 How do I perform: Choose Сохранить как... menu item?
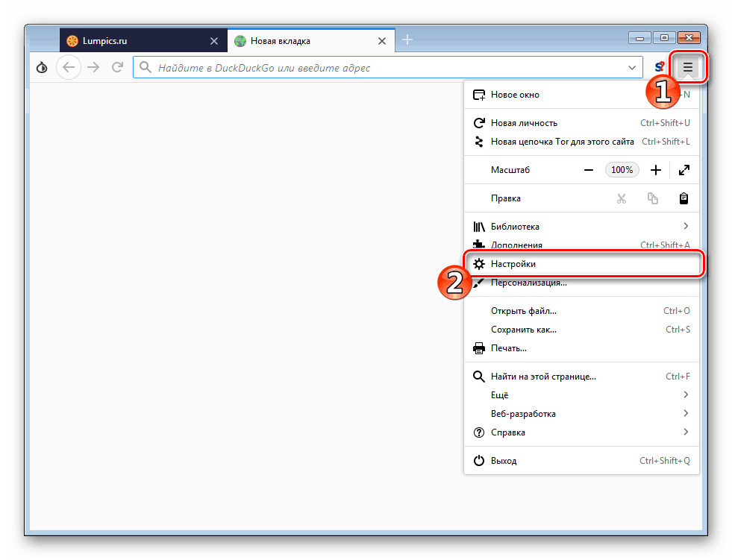(581, 330)
